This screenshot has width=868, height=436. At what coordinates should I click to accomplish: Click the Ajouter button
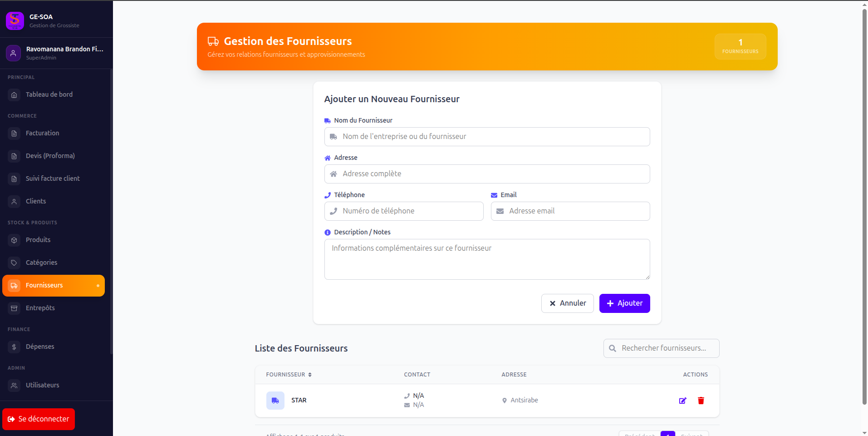624,303
